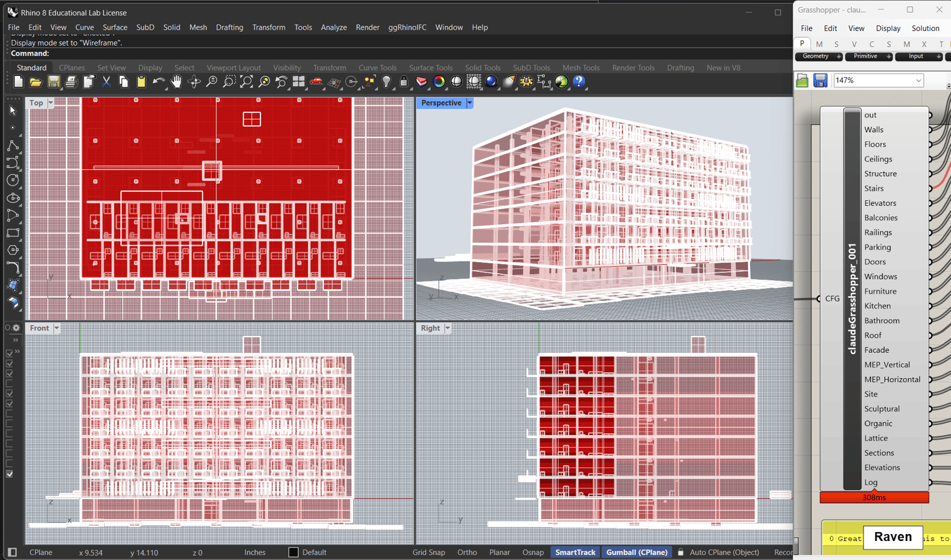Click the Print icon in the Standard toolbar

click(71, 82)
